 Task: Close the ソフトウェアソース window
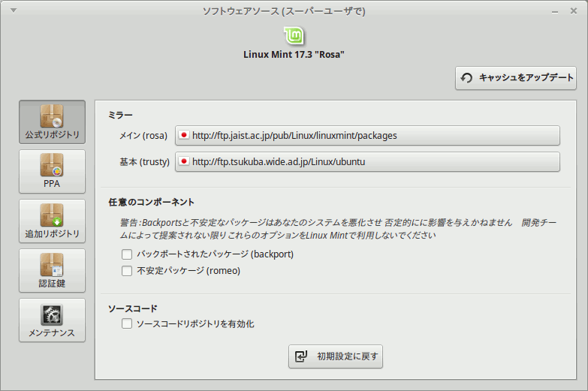tap(574, 11)
